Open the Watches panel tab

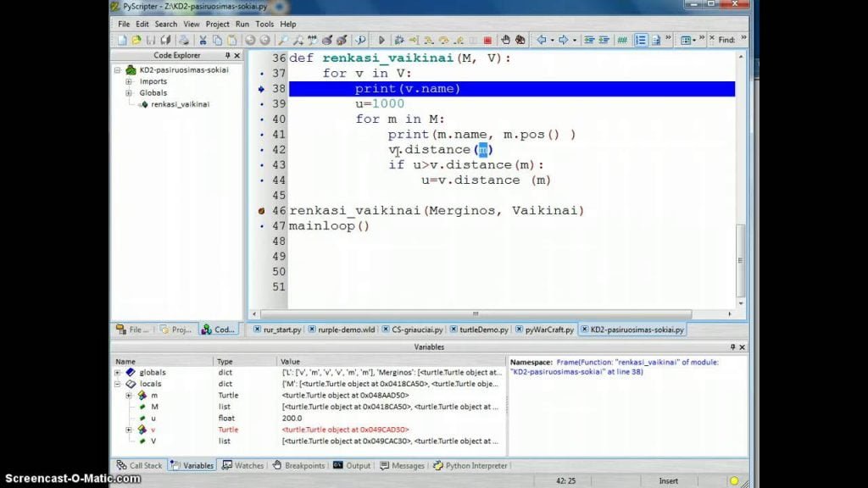[x=243, y=466]
